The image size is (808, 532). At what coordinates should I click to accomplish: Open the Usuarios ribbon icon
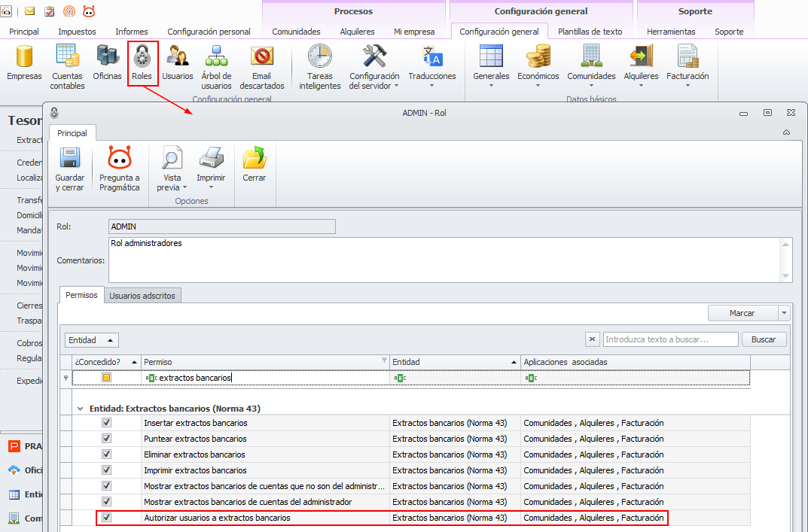click(x=177, y=56)
